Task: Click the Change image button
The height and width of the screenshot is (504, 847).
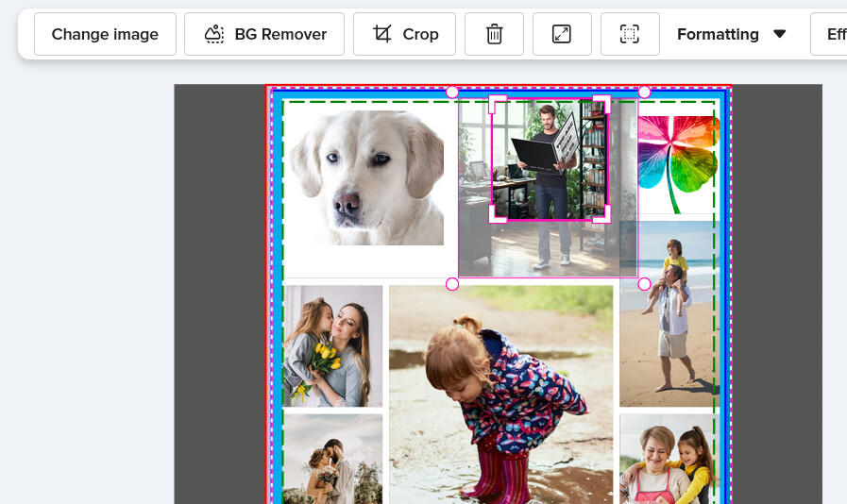Action: click(106, 34)
